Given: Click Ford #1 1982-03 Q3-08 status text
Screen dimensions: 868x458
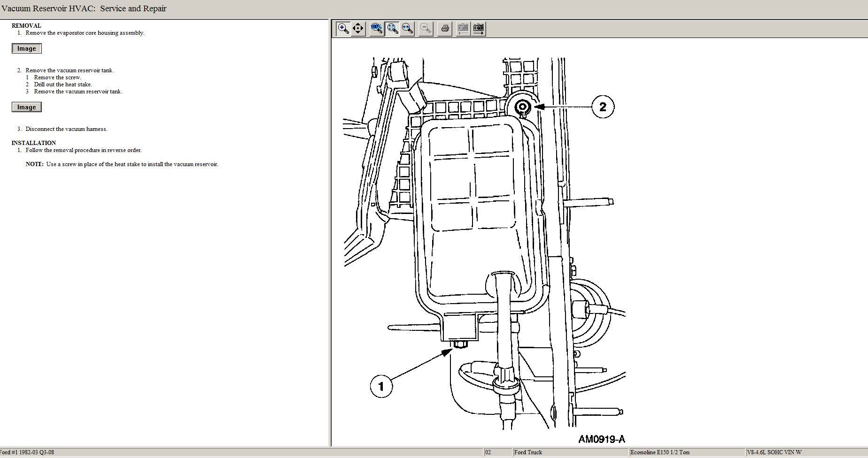Looking at the screenshot, I should [x=27, y=452].
